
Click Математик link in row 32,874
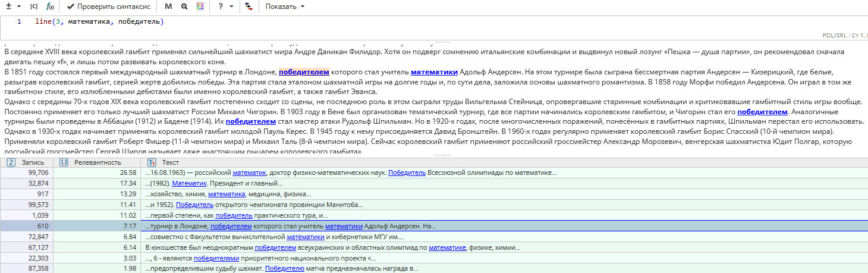tap(189, 183)
